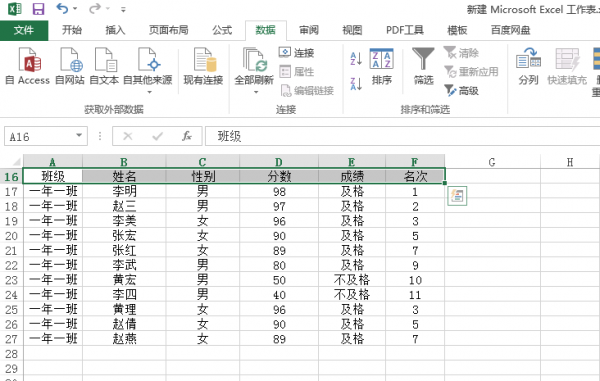600x381 pixels.
Task: Click the Name Box showing A16
Action: pyautogui.click(x=40, y=136)
